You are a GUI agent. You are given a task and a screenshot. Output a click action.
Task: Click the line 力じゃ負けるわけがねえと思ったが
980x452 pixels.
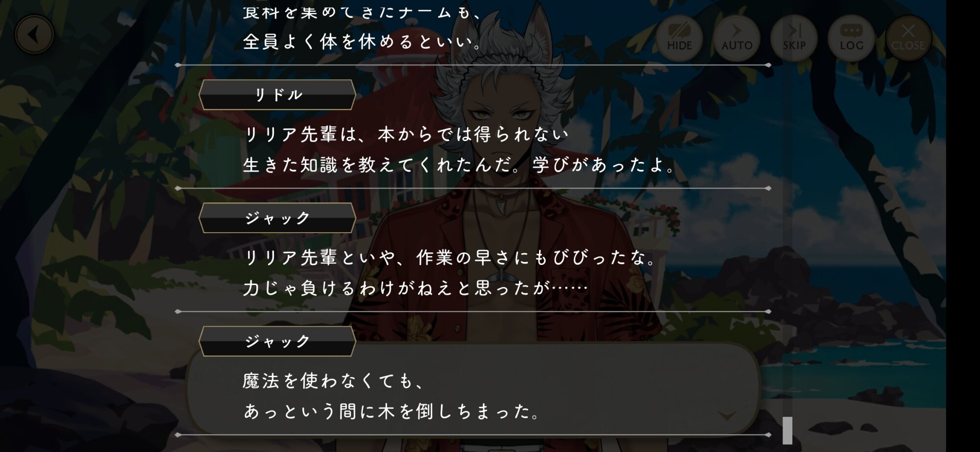coord(416,287)
